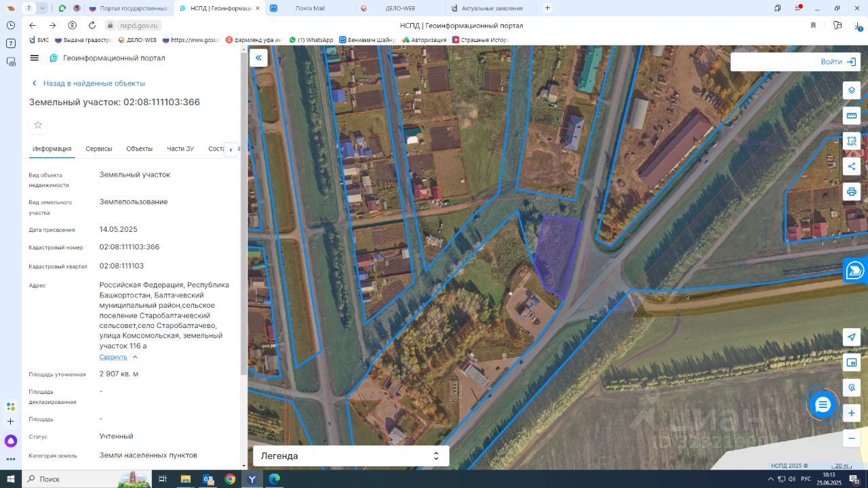
Task: Click Земли населенных пунктов text
Action: 149,455
